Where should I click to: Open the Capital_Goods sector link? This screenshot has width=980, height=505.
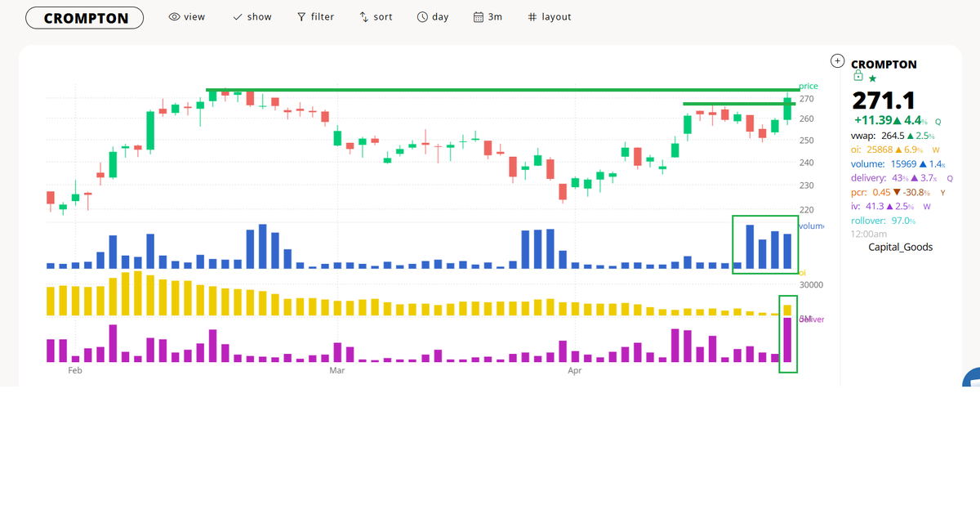tap(900, 247)
